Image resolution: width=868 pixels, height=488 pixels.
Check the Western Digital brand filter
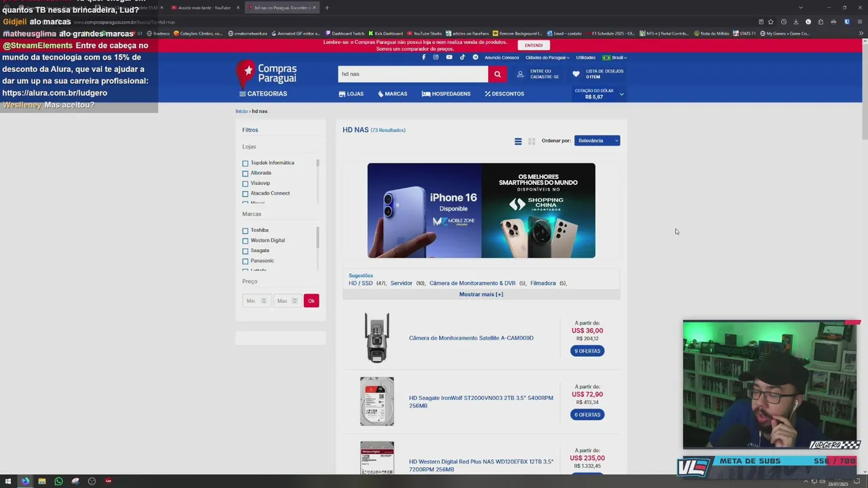pyautogui.click(x=245, y=241)
